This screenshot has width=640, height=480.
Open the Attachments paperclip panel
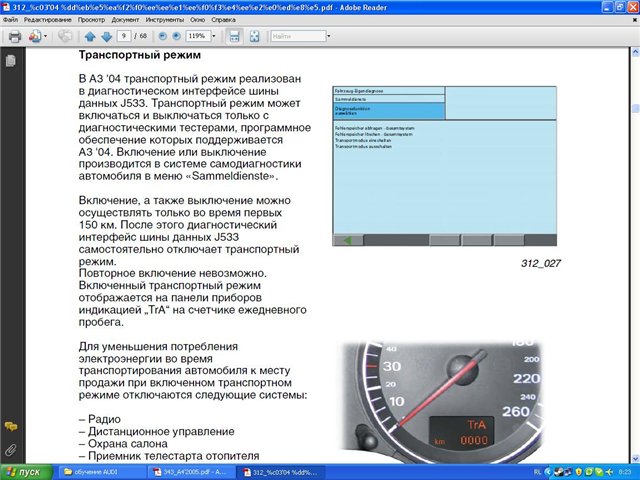(11, 450)
